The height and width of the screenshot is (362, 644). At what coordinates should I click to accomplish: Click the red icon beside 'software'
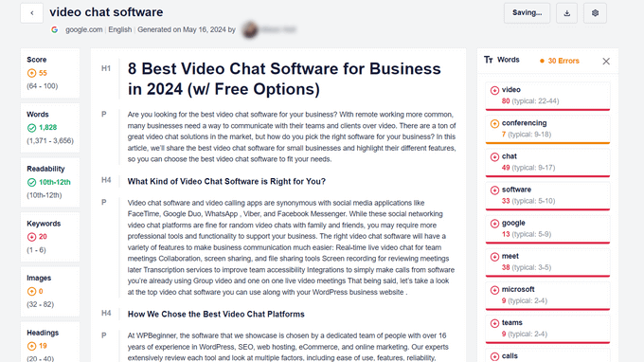(494, 190)
